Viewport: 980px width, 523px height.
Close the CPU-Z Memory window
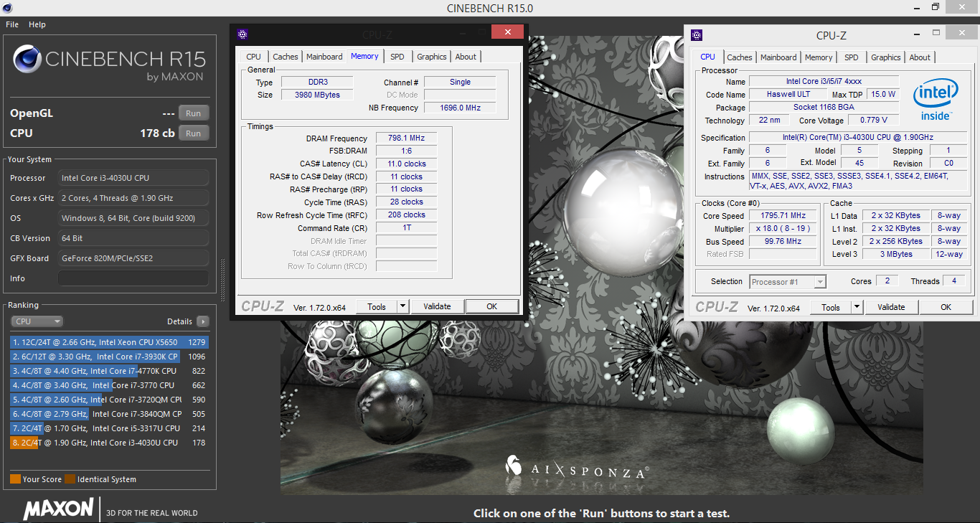[x=508, y=32]
